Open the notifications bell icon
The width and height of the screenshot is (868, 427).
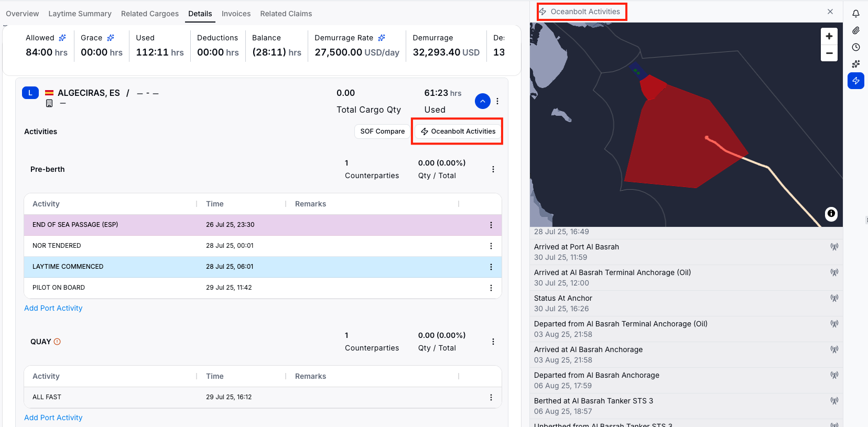pyautogui.click(x=855, y=14)
